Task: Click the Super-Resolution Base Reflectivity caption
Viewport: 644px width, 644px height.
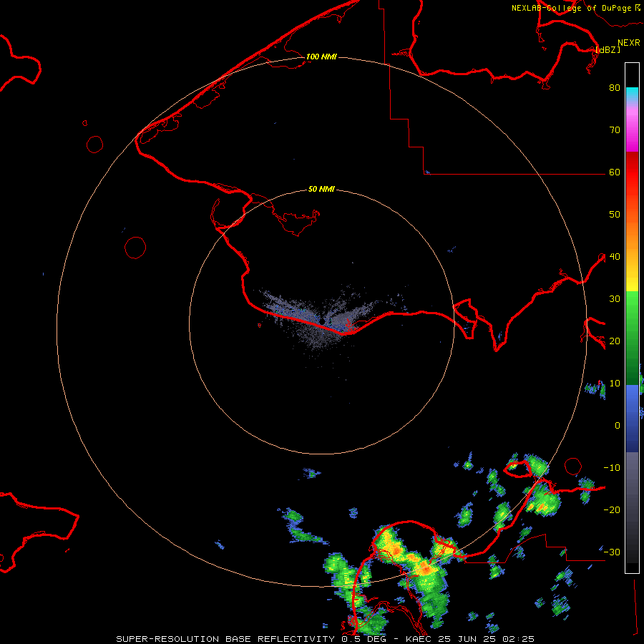Action: click(x=325, y=639)
